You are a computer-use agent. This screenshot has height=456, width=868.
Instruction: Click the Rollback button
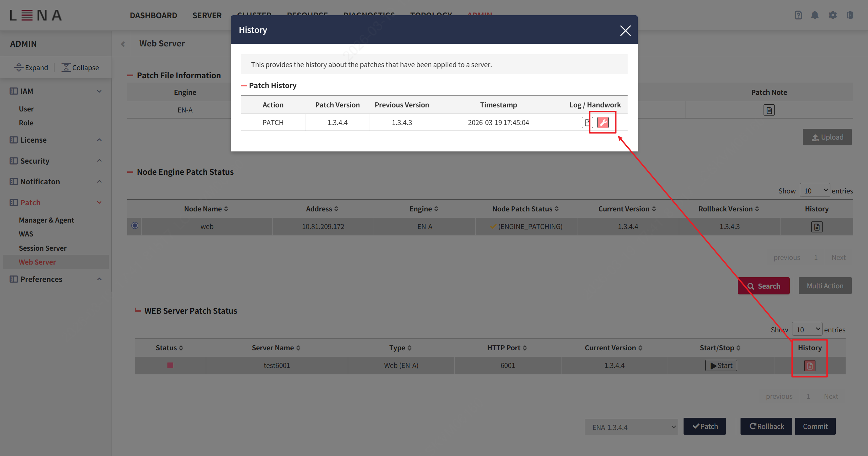(x=766, y=426)
